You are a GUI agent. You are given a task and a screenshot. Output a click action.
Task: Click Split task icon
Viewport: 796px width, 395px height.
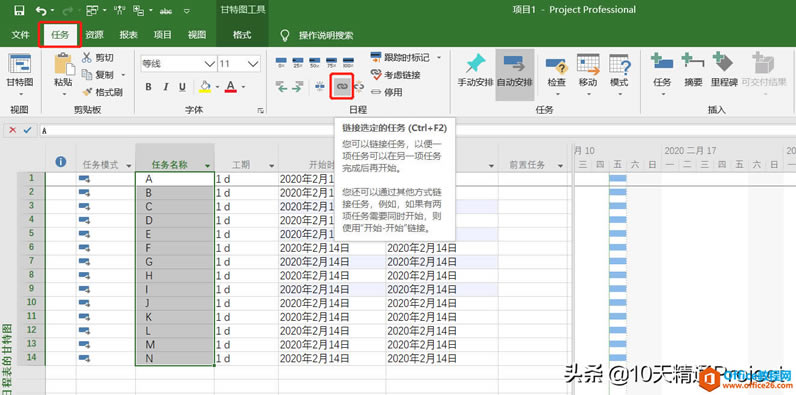point(320,87)
